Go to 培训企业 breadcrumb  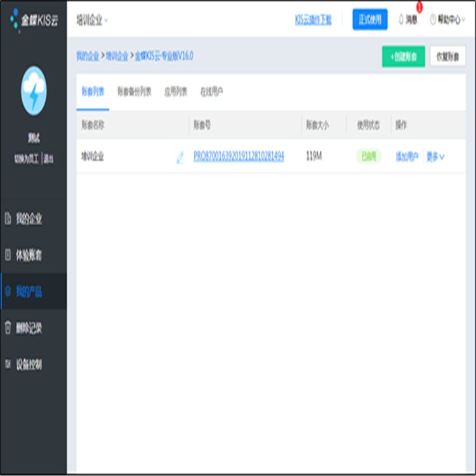tap(117, 56)
